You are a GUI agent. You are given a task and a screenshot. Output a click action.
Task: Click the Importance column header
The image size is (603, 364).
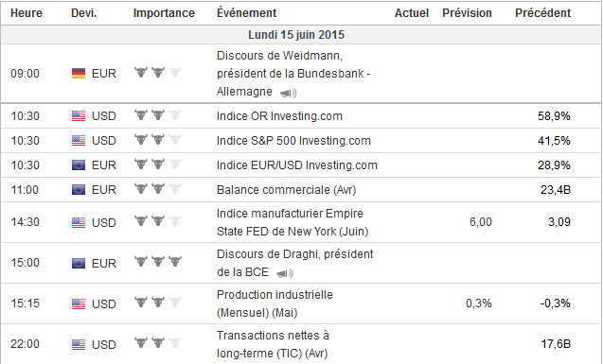coord(164,13)
